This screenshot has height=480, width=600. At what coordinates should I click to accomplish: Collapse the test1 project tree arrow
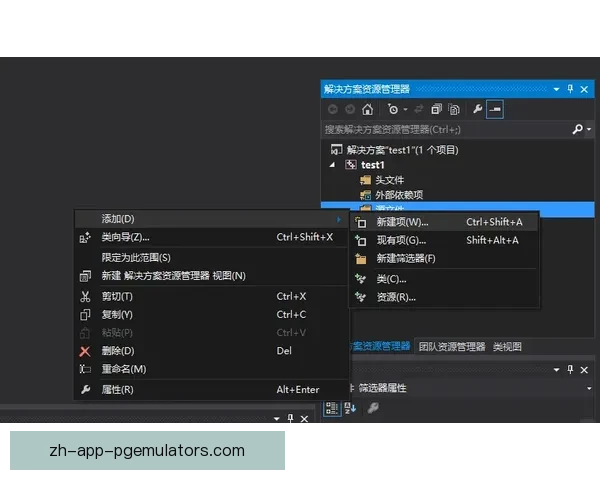point(333,165)
